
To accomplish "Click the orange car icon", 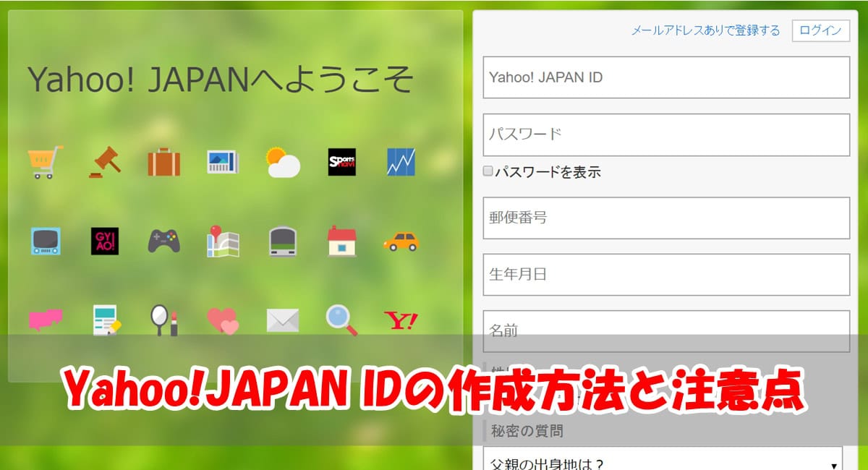I will 401,241.
